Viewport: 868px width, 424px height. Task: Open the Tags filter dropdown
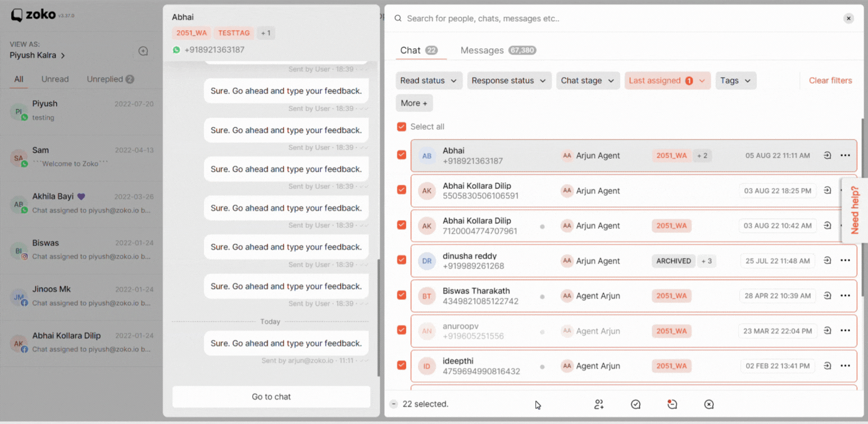pos(736,80)
